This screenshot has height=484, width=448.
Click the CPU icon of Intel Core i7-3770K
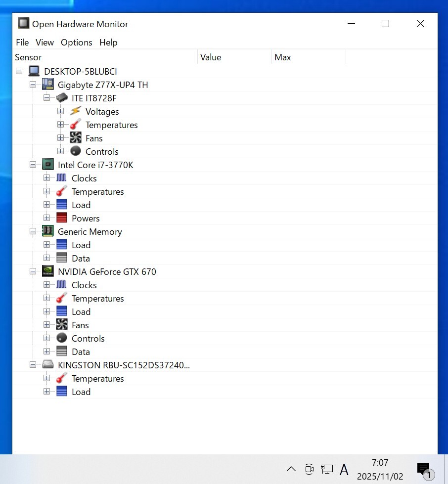[48, 165]
